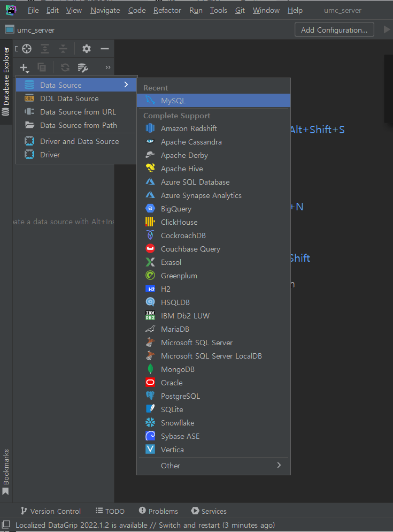
Task: Open the File menu
Action: click(x=33, y=11)
